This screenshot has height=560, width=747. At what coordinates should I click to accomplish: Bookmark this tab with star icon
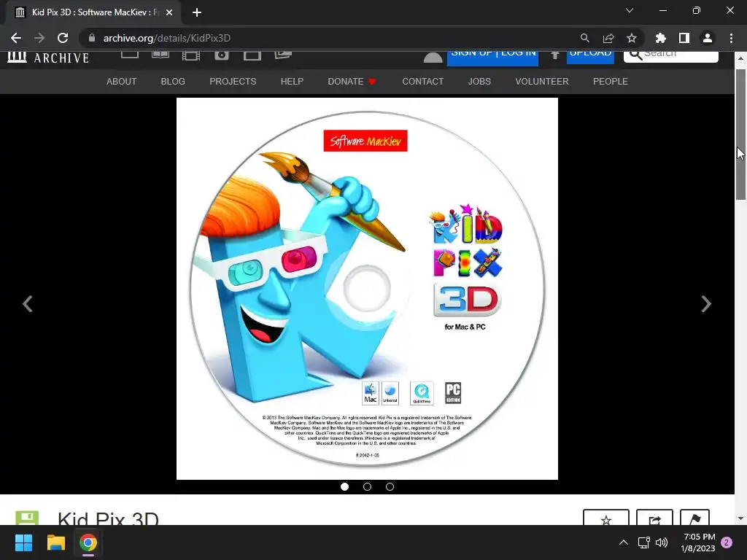(632, 38)
